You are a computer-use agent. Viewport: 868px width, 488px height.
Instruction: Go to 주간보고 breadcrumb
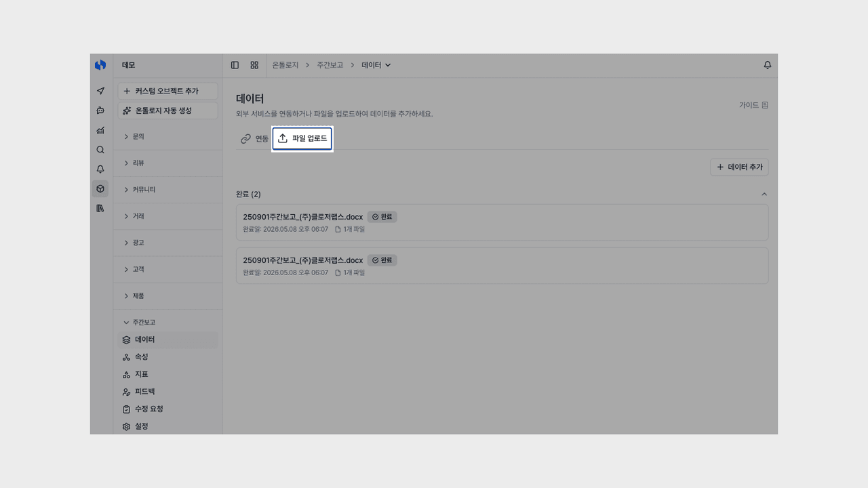pyautogui.click(x=330, y=65)
